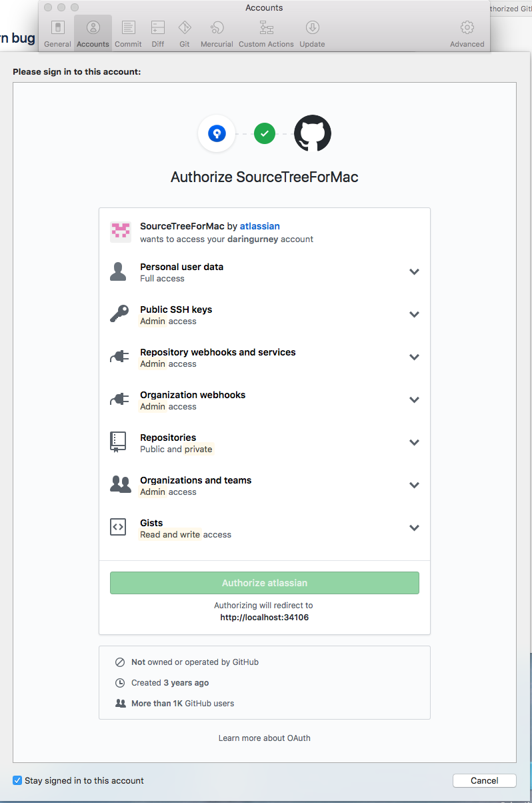Viewport: 532px width, 803px height.
Task: Click the pink SourceTreeForMac avatar icon
Action: [x=121, y=231]
